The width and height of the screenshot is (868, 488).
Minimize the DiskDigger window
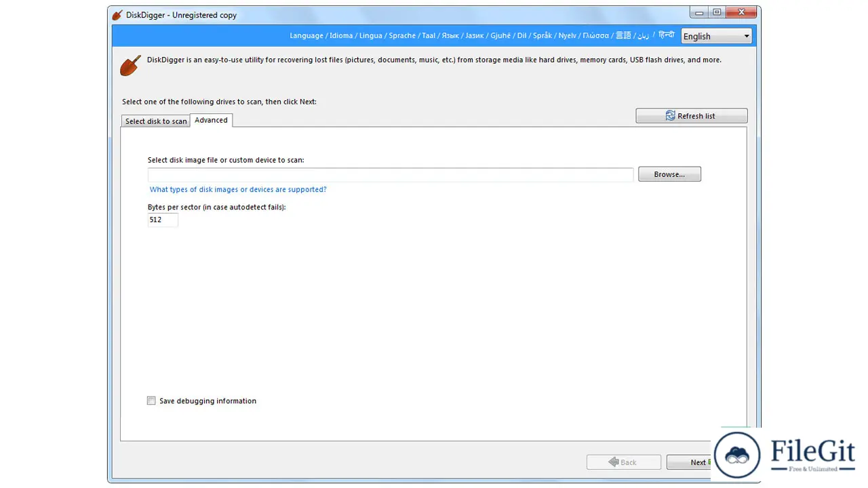699,12
